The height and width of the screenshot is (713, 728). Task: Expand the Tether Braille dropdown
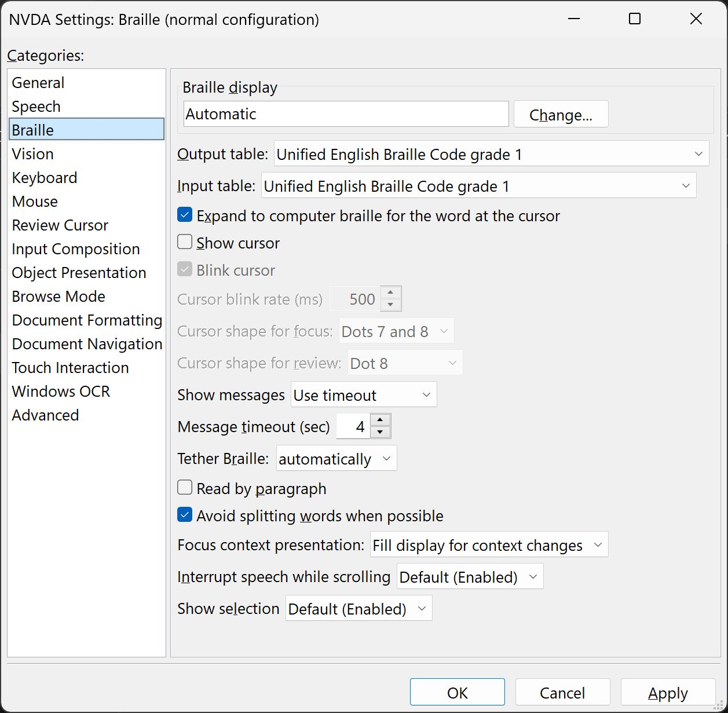[336, 459]
